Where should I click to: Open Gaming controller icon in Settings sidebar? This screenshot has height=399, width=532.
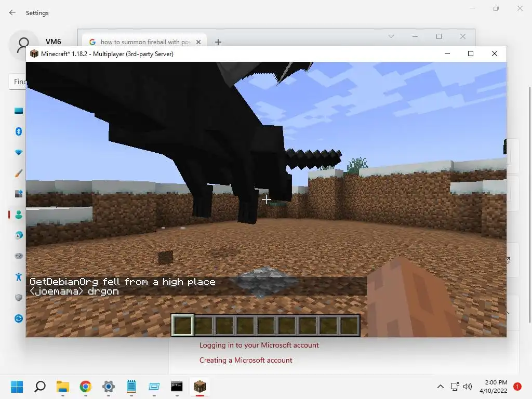tap(19, 256)
